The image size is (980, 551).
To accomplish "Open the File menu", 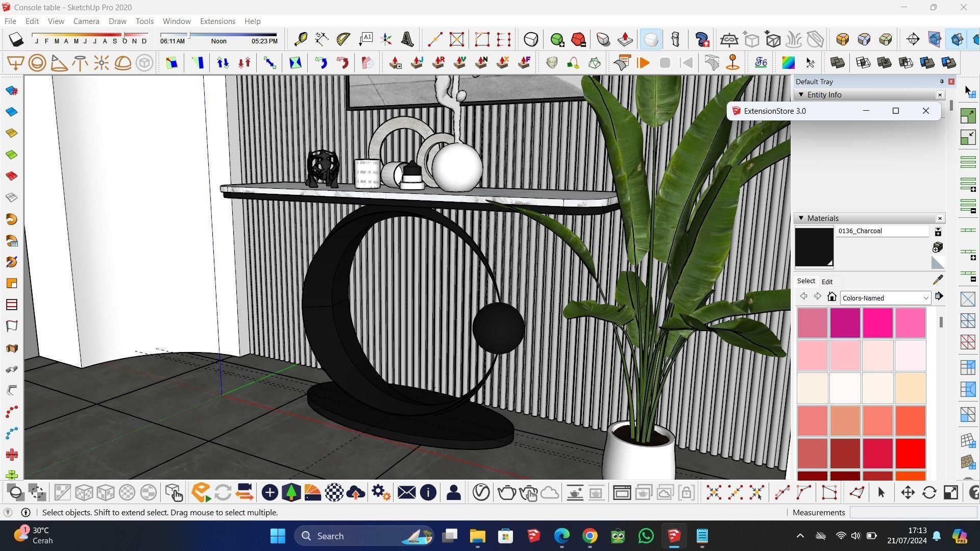I will (10, 21).
